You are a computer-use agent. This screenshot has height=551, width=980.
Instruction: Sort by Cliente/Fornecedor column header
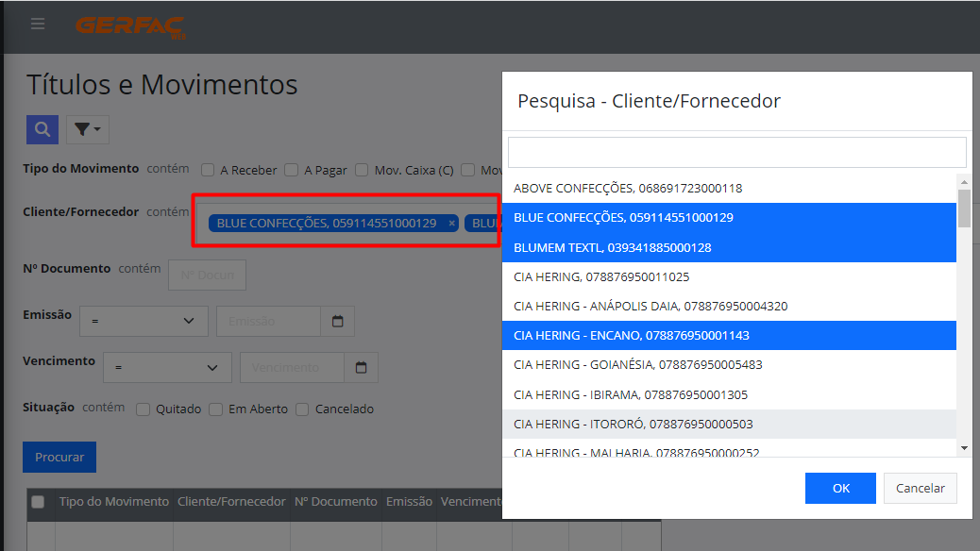pos(231,502)
